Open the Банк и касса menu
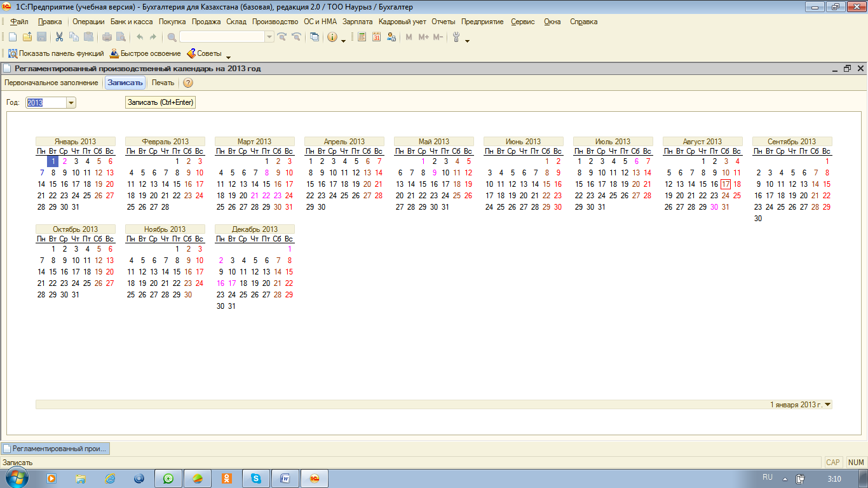Viewport: 868px width, 488px height. (132, 22)
